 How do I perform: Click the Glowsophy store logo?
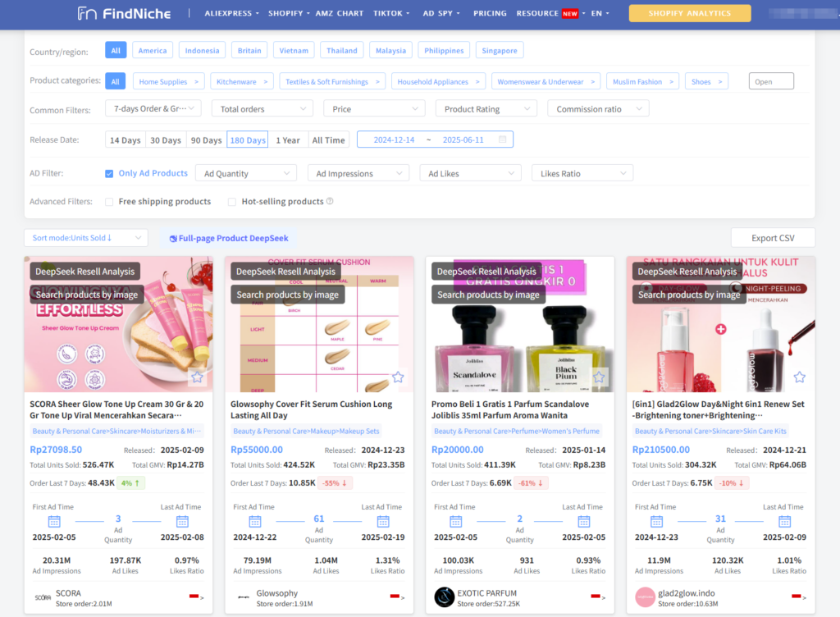pos(243,597)
